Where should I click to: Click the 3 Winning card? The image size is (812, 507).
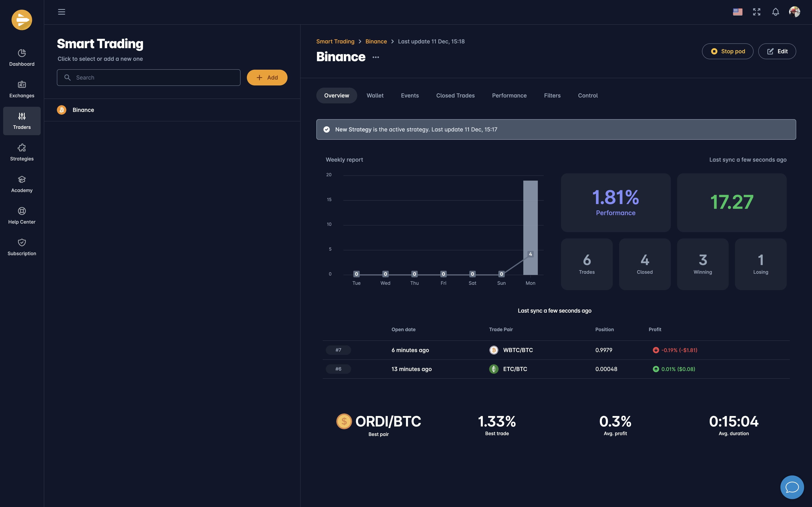point(703,264)
